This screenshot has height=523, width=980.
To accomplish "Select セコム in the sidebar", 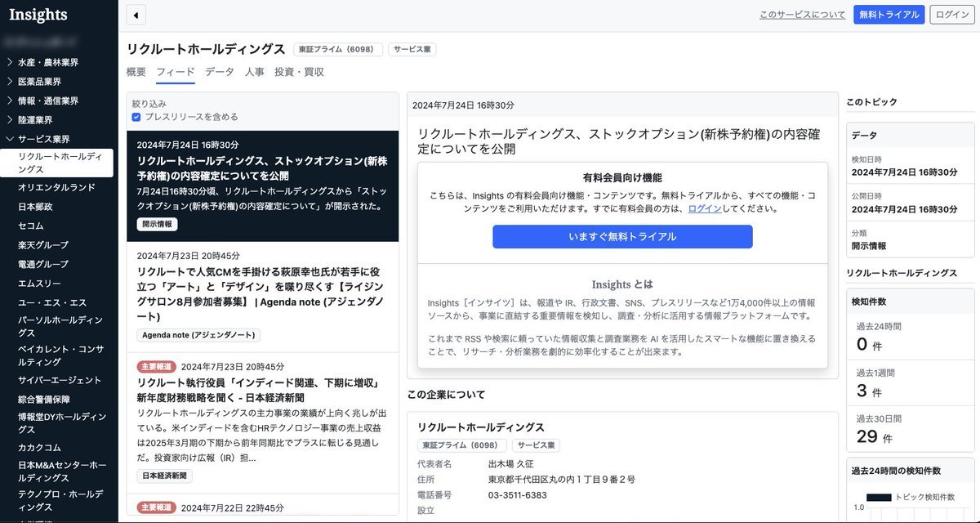I will pos(31,226).
